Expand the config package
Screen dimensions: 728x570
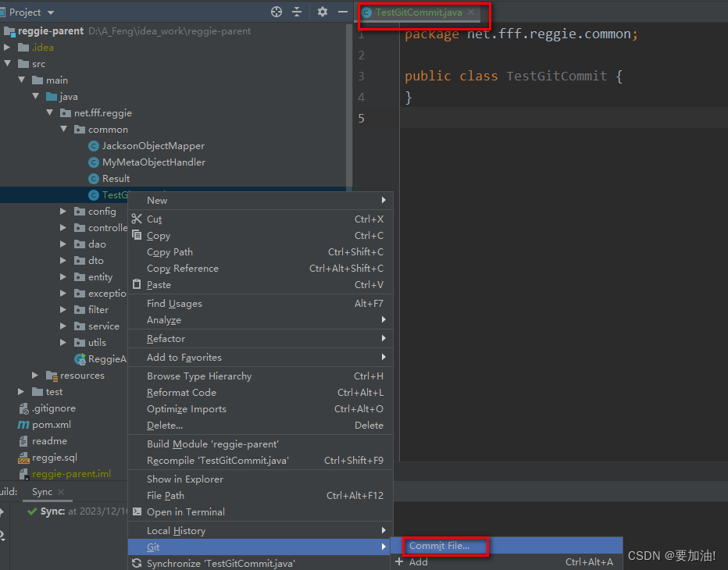coord(63,211)
